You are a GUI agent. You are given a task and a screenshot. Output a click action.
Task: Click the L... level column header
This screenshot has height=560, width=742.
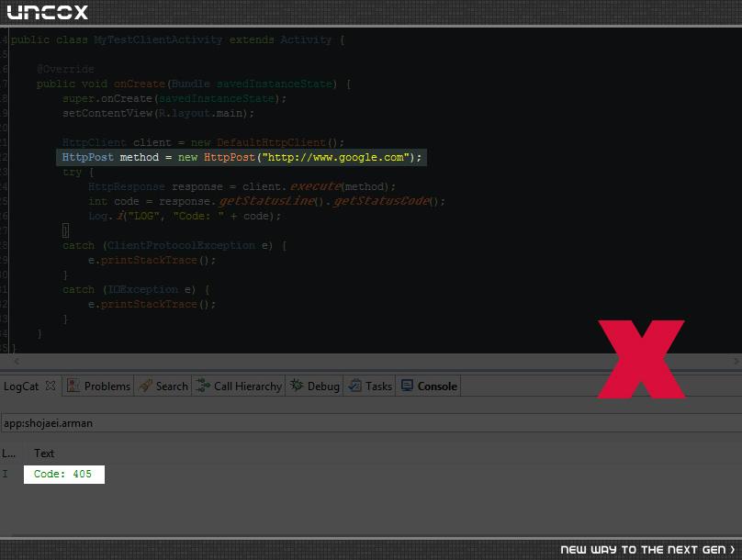coord(8,454)
